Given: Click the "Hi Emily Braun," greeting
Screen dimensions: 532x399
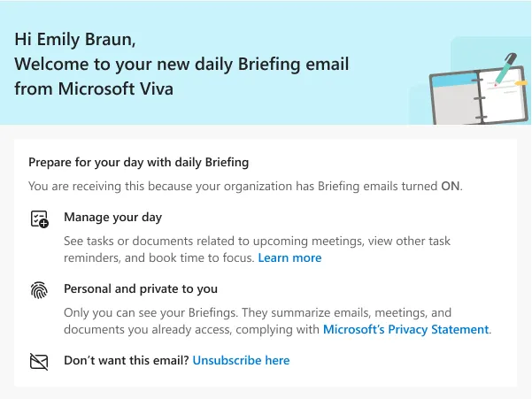Looking at the screenshot, I should [75, 40].
